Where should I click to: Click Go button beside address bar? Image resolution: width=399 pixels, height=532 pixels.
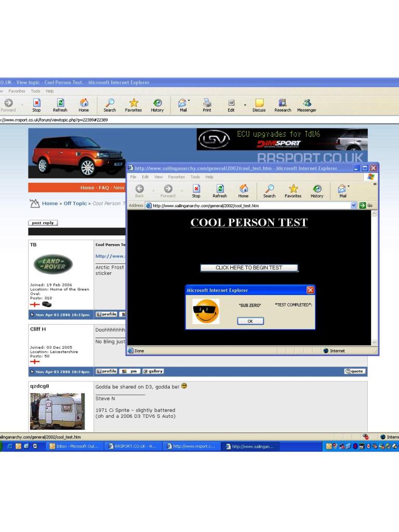[366, 205]
